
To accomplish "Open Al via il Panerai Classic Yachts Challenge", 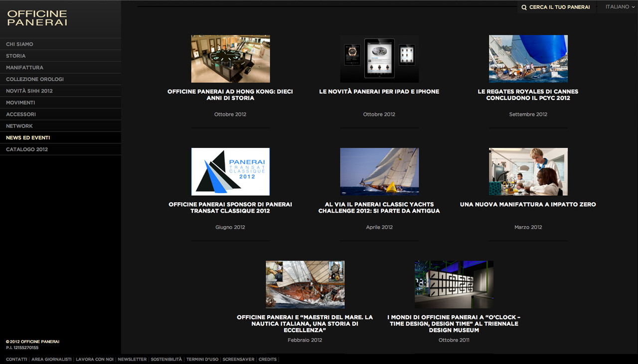I will (x=379, y=208).
